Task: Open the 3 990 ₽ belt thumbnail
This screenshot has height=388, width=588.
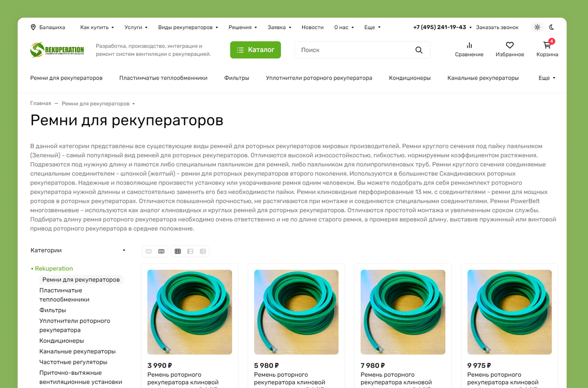Action: click(190, 312)
